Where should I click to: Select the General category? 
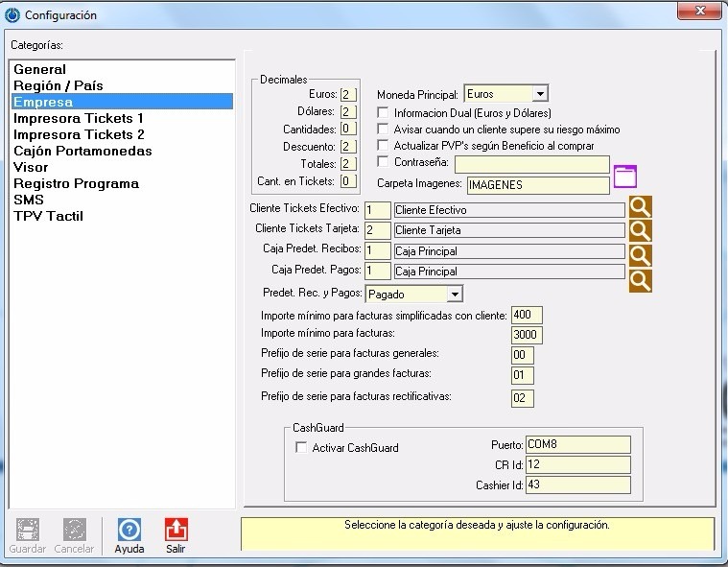(x=122, y=69)
